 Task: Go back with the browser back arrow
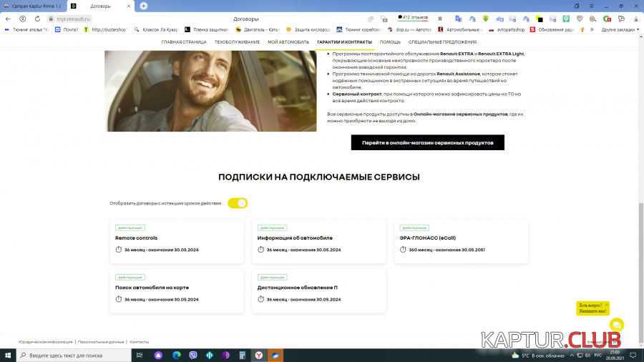click(x=8, y=19)
